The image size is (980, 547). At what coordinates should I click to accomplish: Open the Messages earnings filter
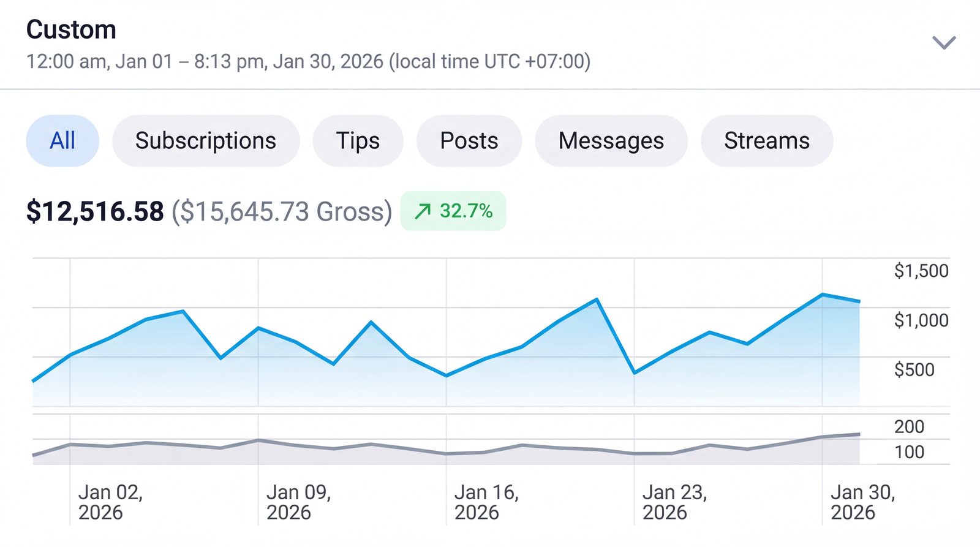coord(611,141)
